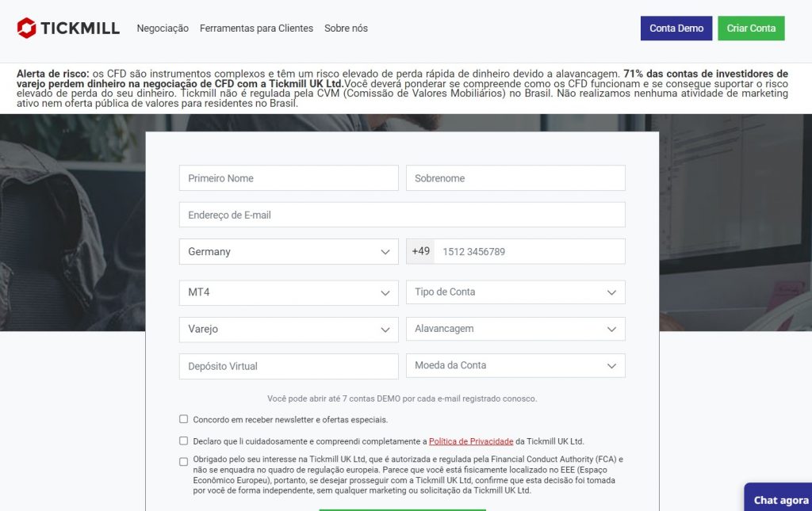Open the Sobre nós menu
Image resolution: width=812 pixels, height=511 pixels.
tap(346, 29)
